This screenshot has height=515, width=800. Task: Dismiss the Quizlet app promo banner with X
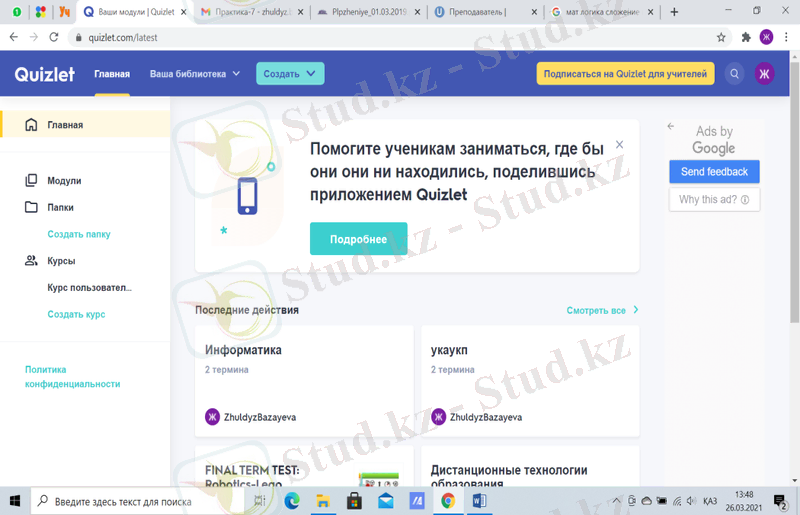coord(619,144)
